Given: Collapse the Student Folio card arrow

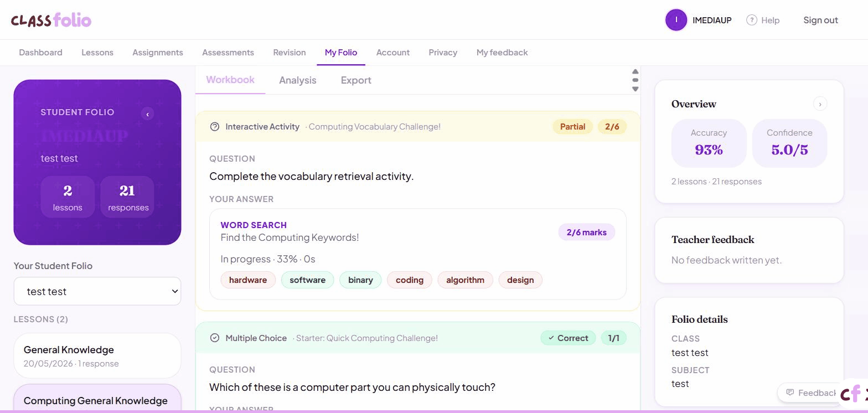Looking at the screenshot, I should [x=147, y=114].
